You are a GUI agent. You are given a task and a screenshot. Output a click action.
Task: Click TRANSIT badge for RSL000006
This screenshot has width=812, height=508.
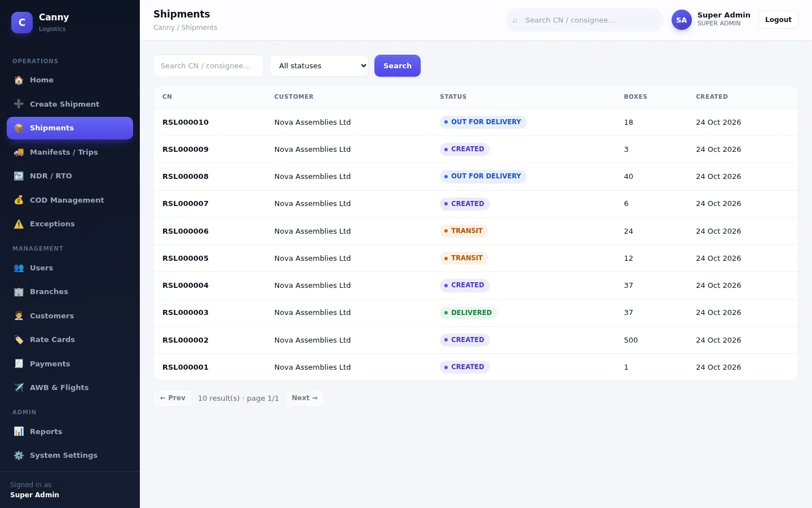coord(464,231)
